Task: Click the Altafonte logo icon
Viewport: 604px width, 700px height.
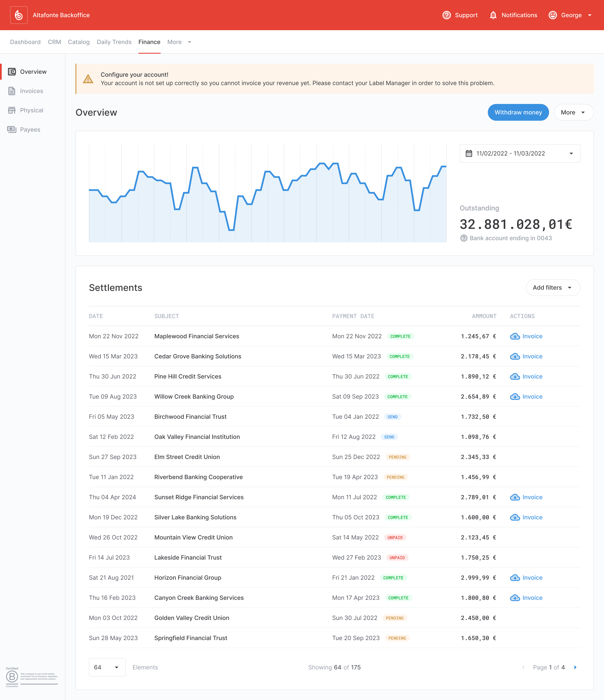Action: (x=19, y=15)
